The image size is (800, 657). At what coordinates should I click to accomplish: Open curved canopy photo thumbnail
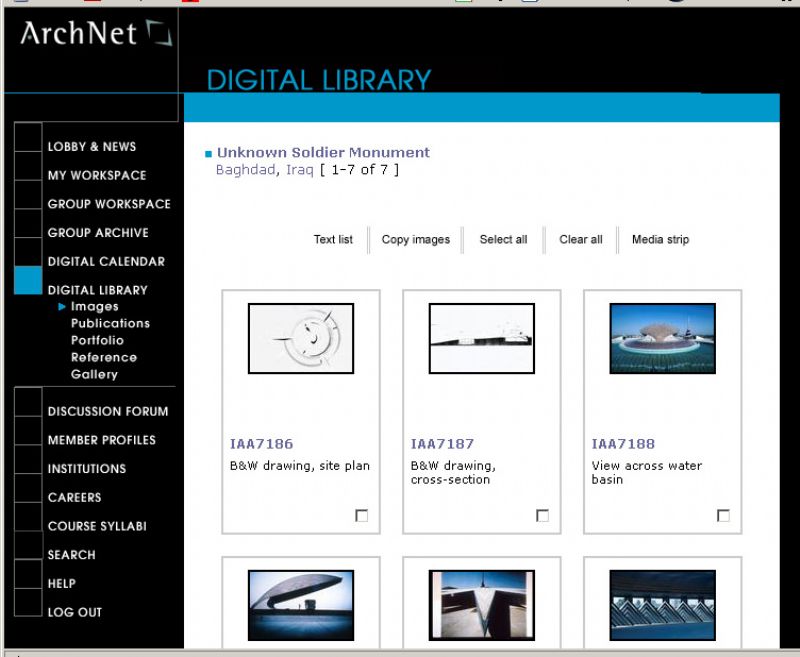[301, 605]
